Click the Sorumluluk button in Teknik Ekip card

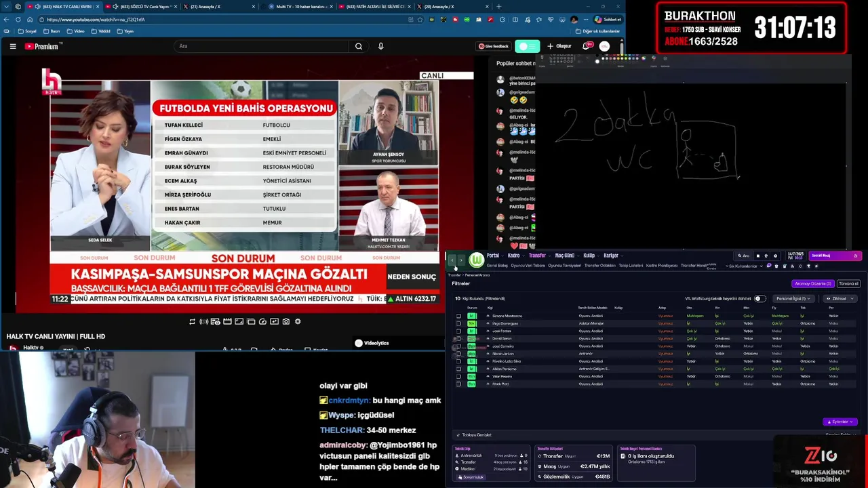point(471,477)
